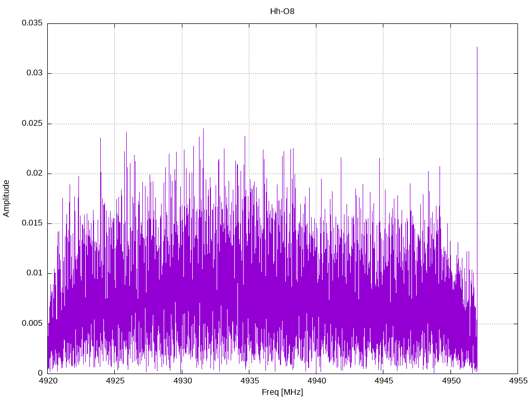This screenshot has height=399, width=532.
Task: Click the 0.025 y-axis tick label
Action: (x=32, y=124)
